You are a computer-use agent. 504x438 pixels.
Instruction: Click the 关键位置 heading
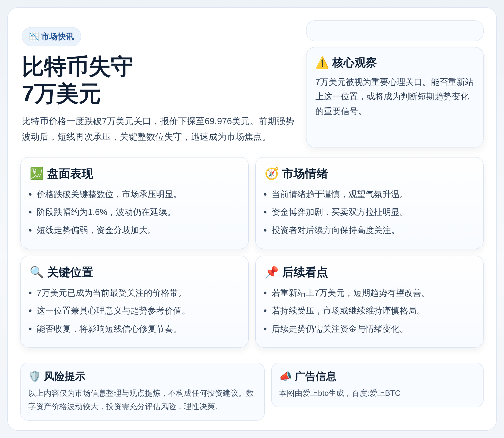(70, 272)
